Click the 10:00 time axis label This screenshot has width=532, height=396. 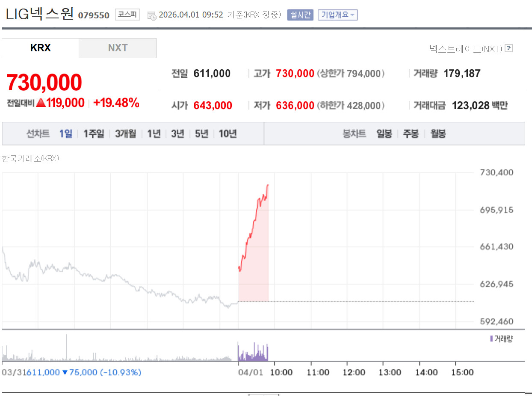[282, 372]
